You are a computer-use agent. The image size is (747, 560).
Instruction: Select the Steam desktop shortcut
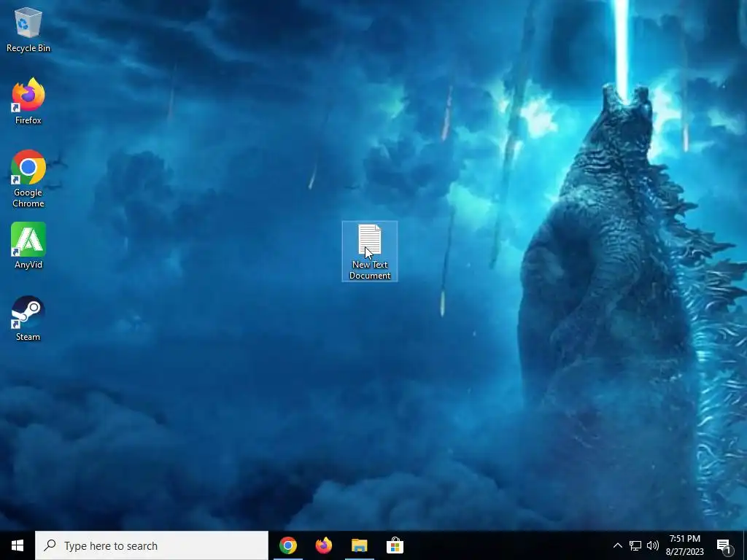[28, 318]
